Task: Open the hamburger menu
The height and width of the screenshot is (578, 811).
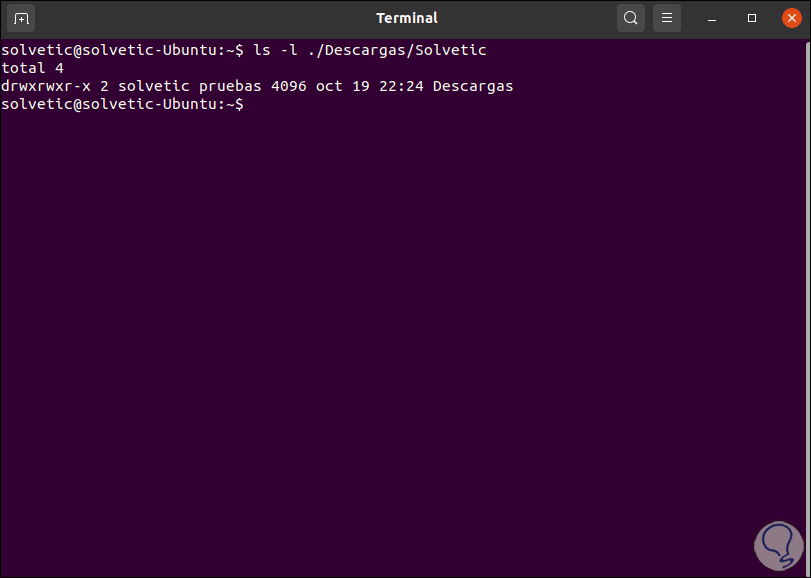Action: [x=667, y=18]
